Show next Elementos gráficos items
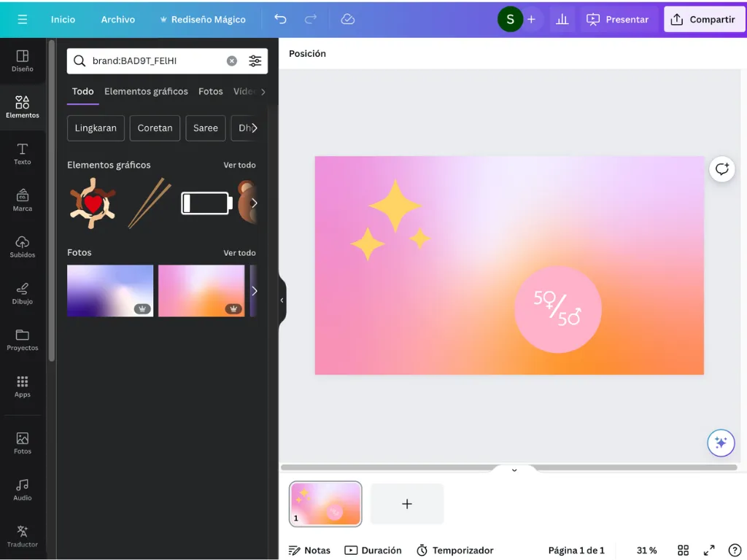This screenshot has height=560, width=747. 254,203
